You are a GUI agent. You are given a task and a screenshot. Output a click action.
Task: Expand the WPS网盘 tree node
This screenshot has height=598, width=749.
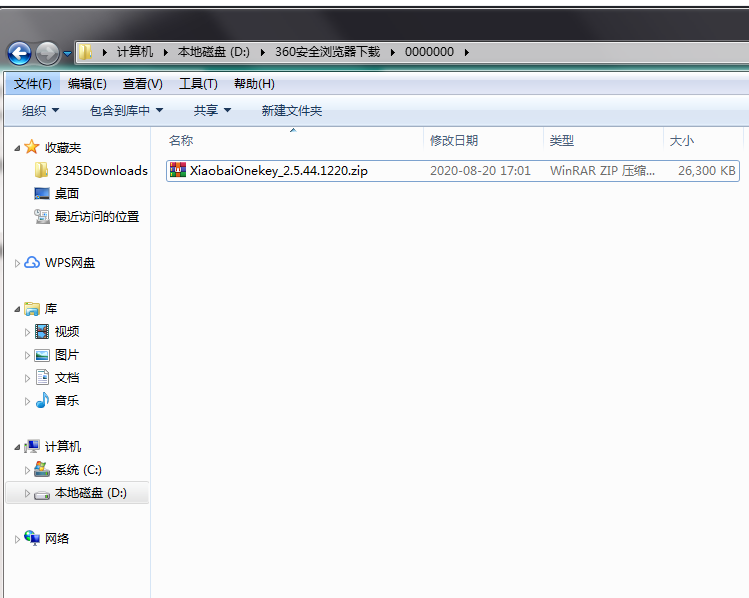(x=17, y=263)
